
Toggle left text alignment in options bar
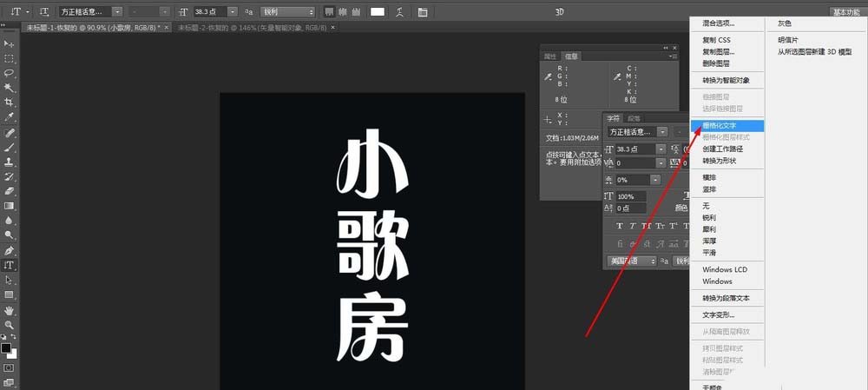[329, 12]
